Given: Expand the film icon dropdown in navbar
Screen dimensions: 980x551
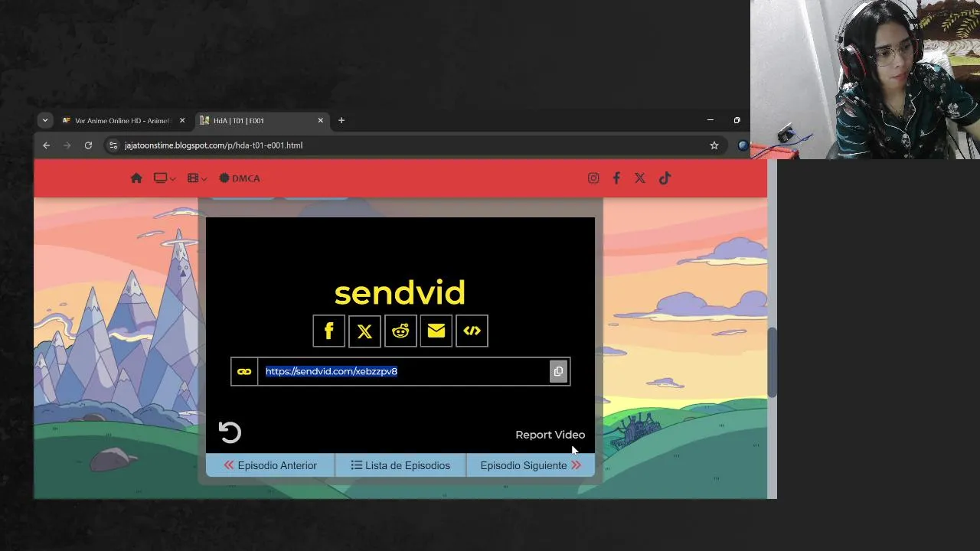Looking at the screenshot, I should tap(197, 178).
